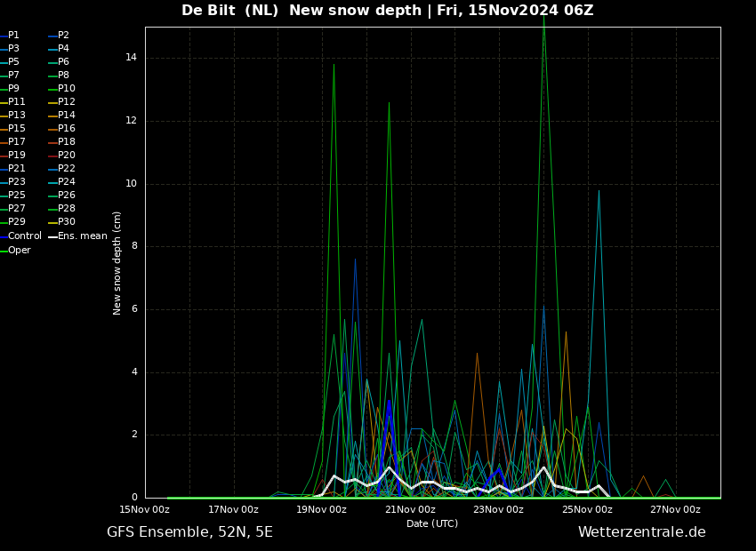The width and height of the screenshot is (756, 551).
Task: Select P12 in the legend
Action: tap(67, 101)
